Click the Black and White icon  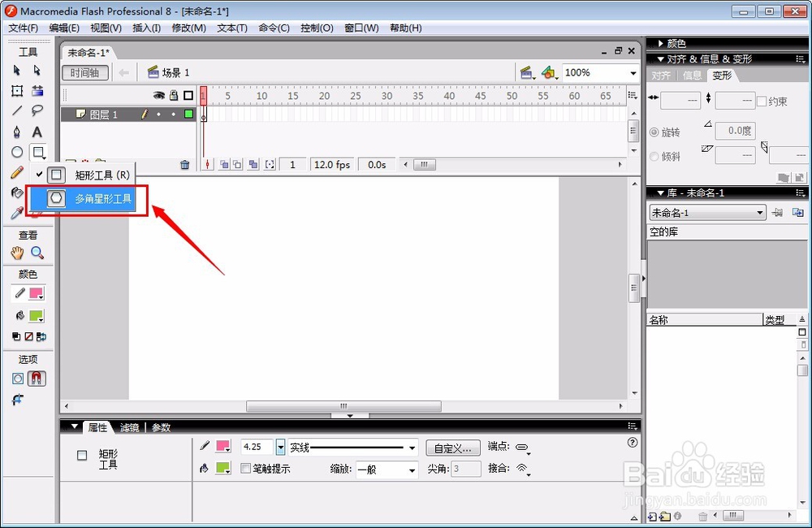pyautogui.click(x=16, y=337)
